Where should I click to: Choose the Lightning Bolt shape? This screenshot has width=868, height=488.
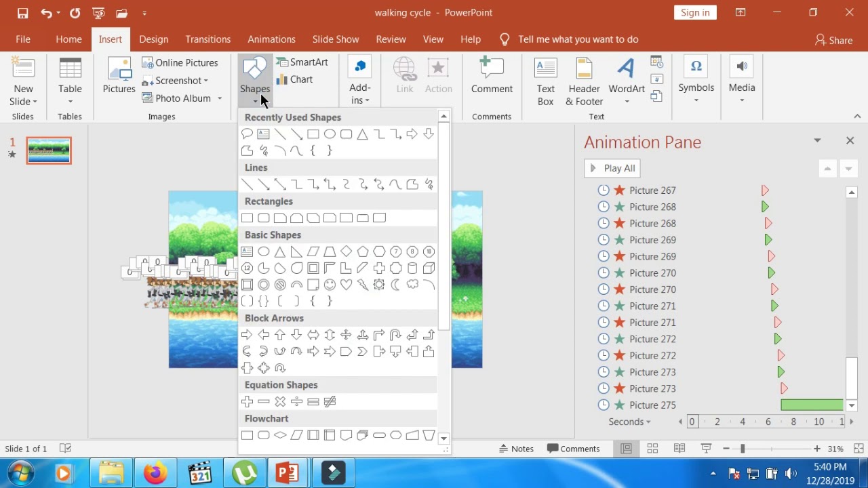(x=363, y=285)
